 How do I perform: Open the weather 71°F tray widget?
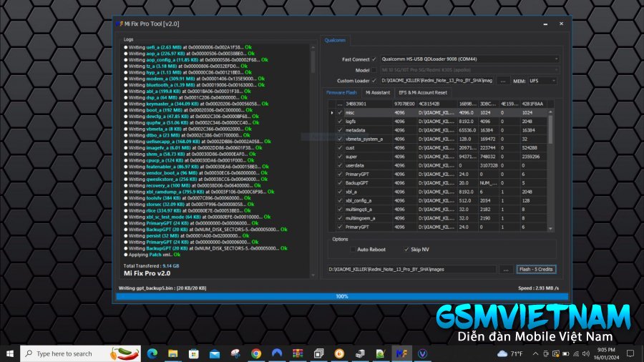tap(510, 353)
